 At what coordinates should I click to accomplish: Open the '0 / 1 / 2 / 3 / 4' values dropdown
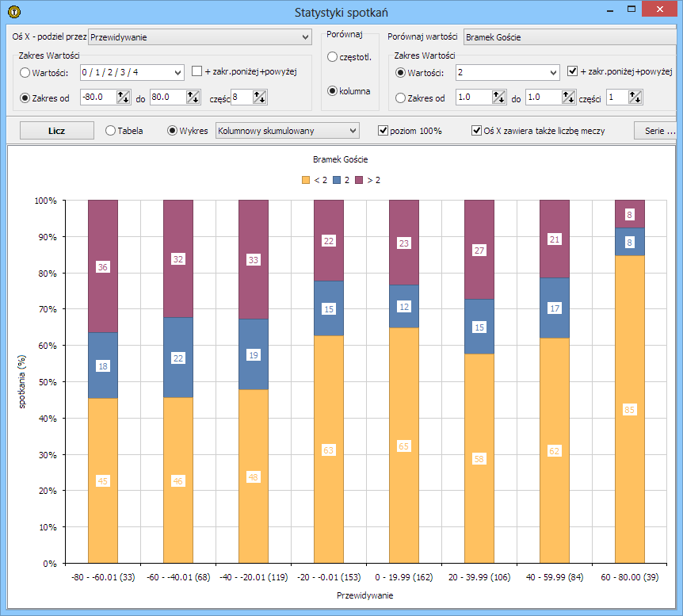pos(132,72)
